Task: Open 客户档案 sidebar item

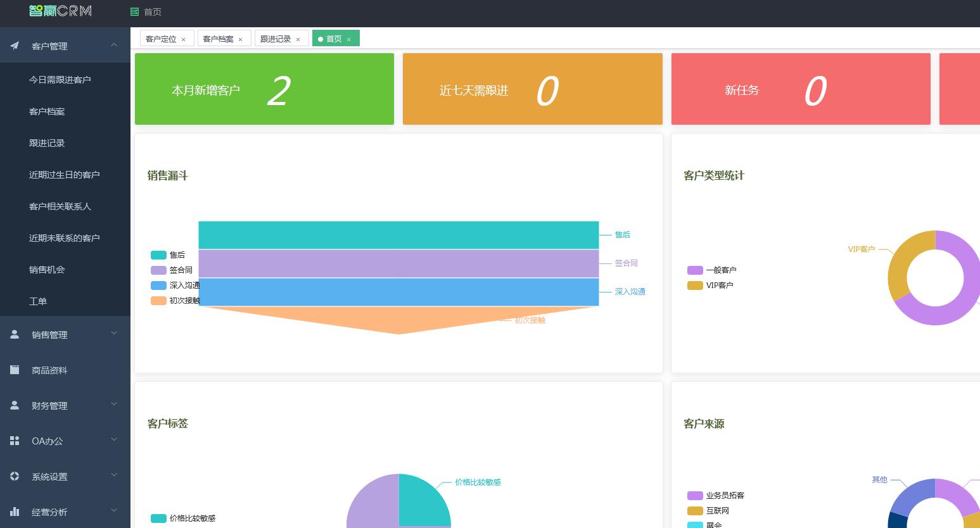Action: pos(65,111)
